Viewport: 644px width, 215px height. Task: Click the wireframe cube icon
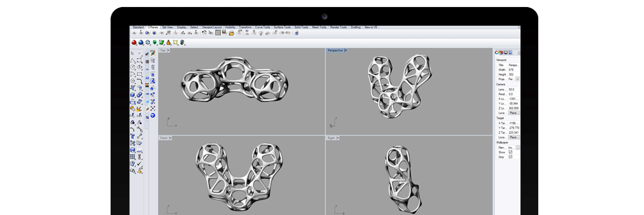[x=148, y=42]
